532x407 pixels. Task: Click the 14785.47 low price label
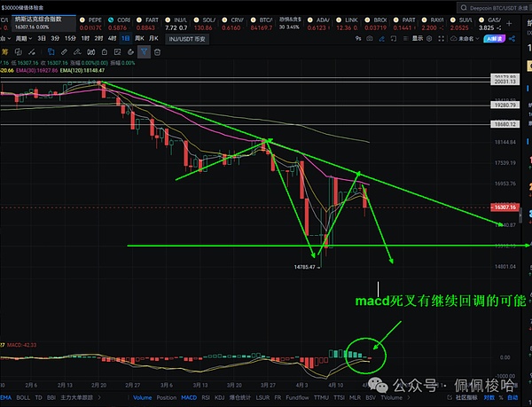pos(307,265)
